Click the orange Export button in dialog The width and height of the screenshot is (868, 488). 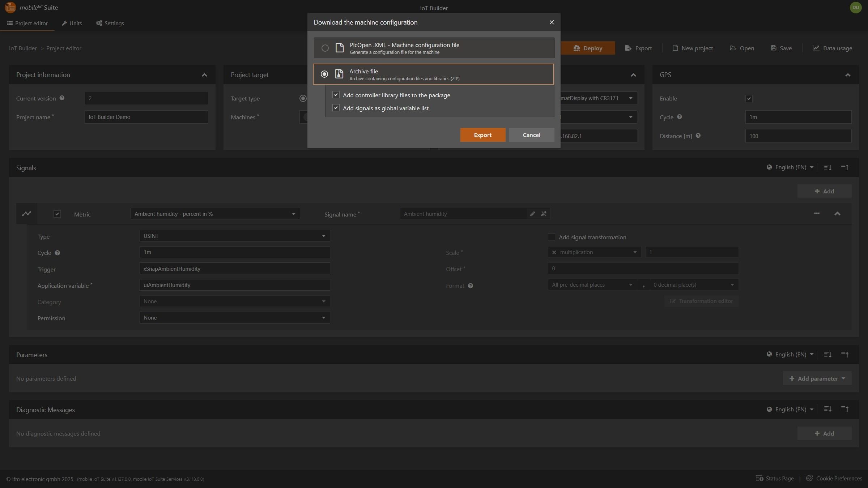point(483,135)
